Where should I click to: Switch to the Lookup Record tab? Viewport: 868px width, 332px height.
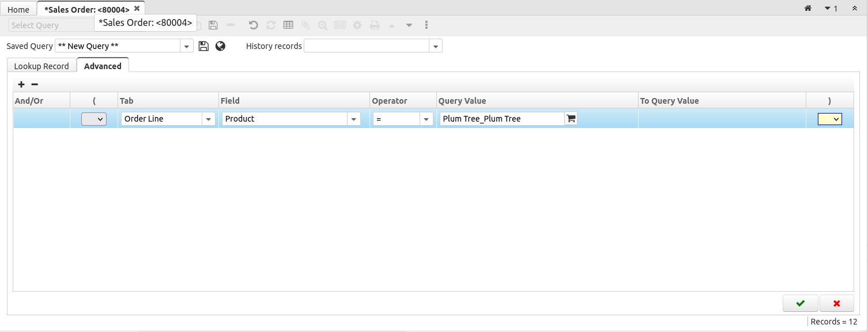41,66
